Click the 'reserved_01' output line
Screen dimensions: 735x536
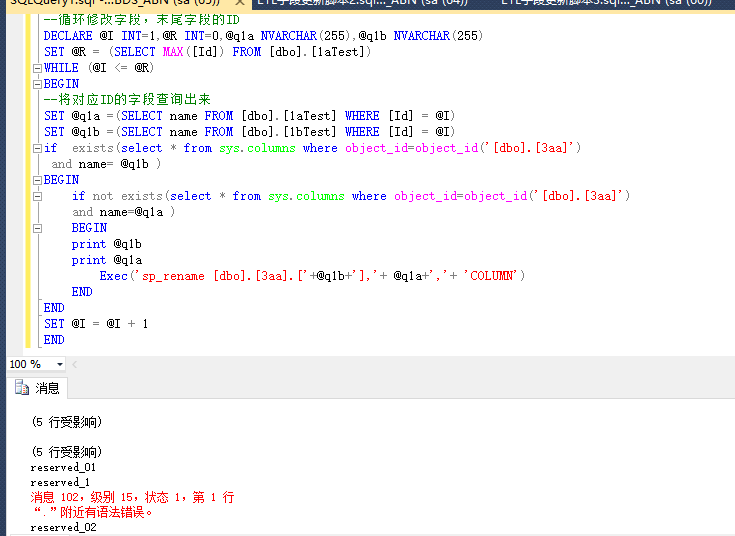point(63,468)
